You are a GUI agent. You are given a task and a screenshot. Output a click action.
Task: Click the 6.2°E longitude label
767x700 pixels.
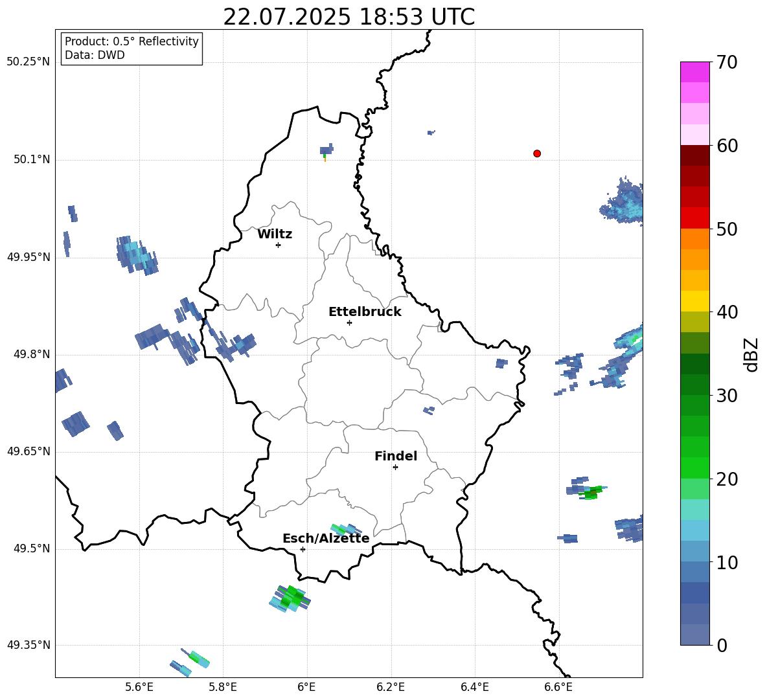coord(391,688)
